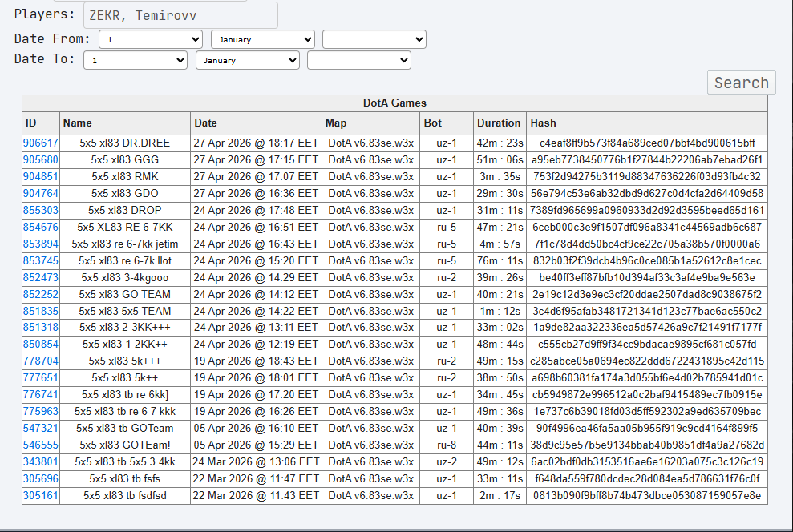Viewport: 793px width, 532px height.
Task: Select date 05 Apr 2026 @ 16:10 EET
Action: tap(256, 428)
